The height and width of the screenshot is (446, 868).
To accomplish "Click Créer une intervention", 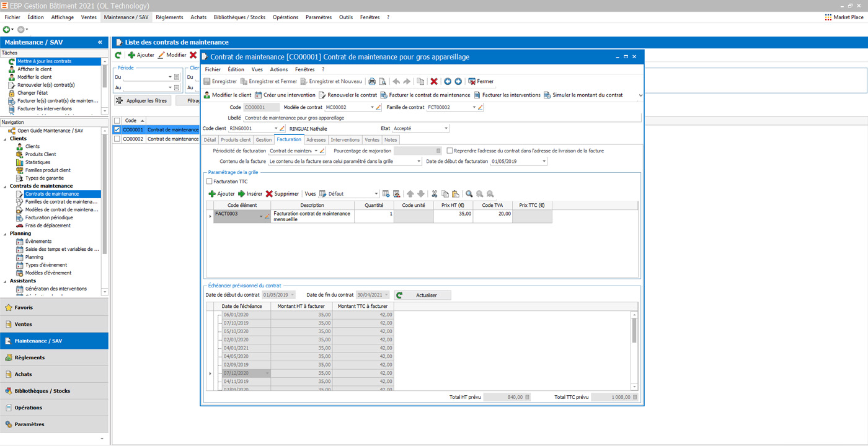I will coord(285,95).
